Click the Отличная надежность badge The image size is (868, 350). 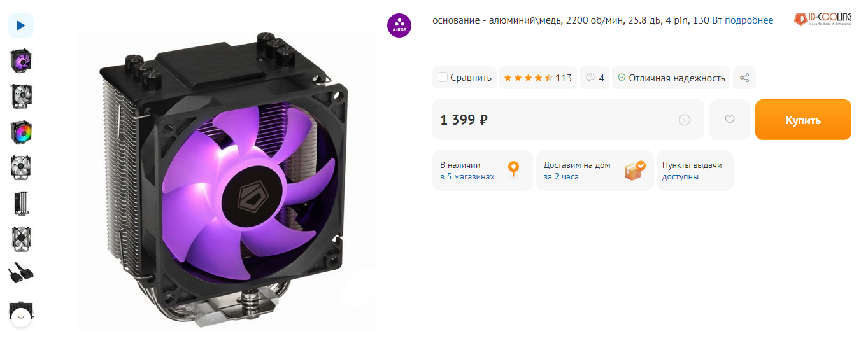coord(671,78)
